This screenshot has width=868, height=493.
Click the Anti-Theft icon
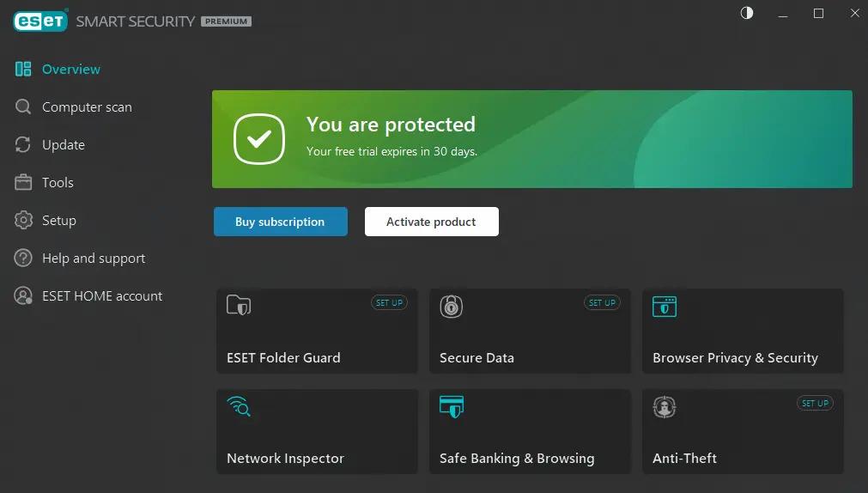point(665,407)
